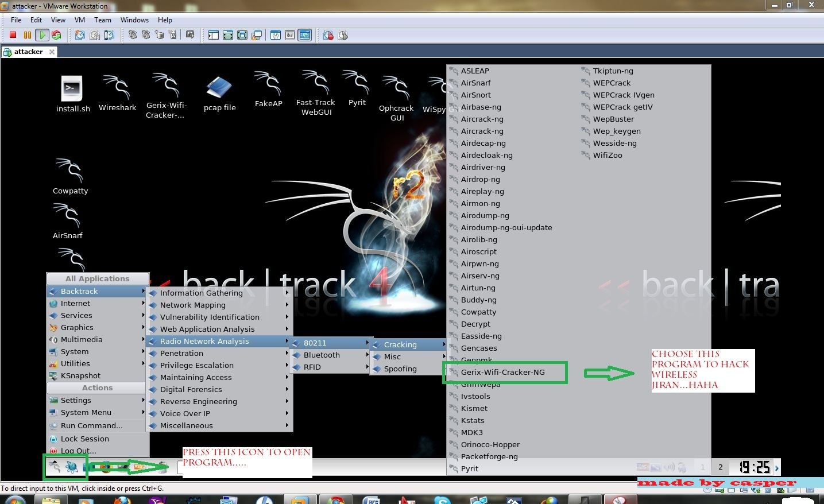
Task: Click the US keyboard layout flag in the tray
Action: pos(643,467)
